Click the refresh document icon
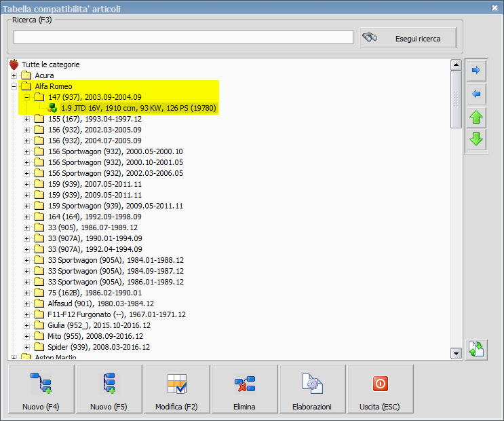 476,350
